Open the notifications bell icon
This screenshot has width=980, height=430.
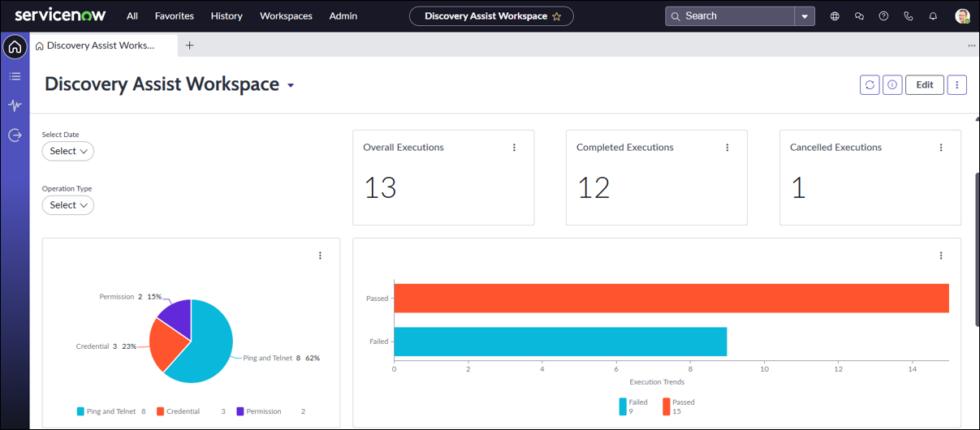[933, 16]
